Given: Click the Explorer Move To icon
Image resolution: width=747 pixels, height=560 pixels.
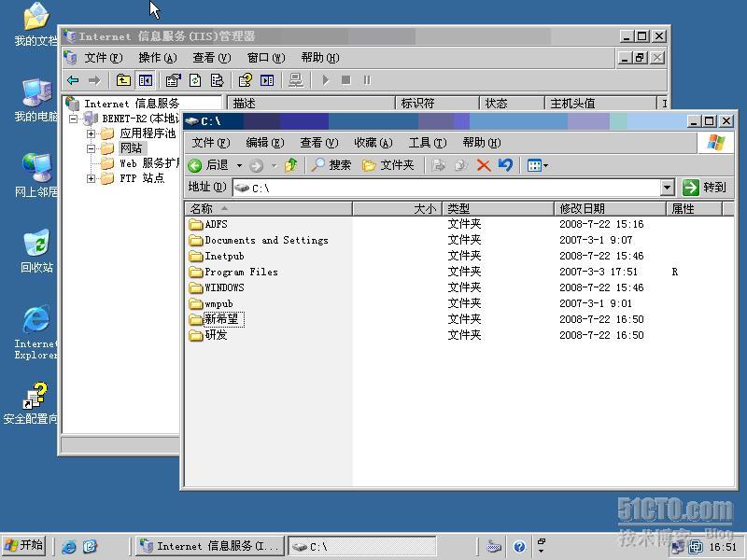Looking at the screenshot, I should tap(438, 165).
